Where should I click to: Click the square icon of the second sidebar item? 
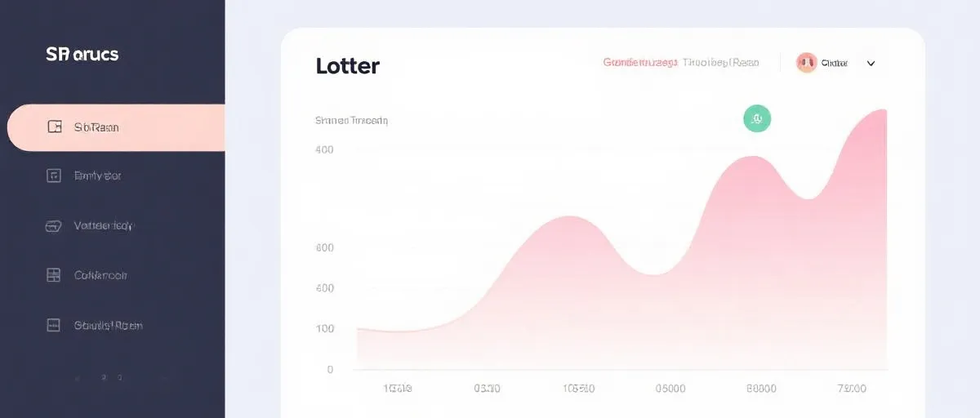[x=54, y=175]
